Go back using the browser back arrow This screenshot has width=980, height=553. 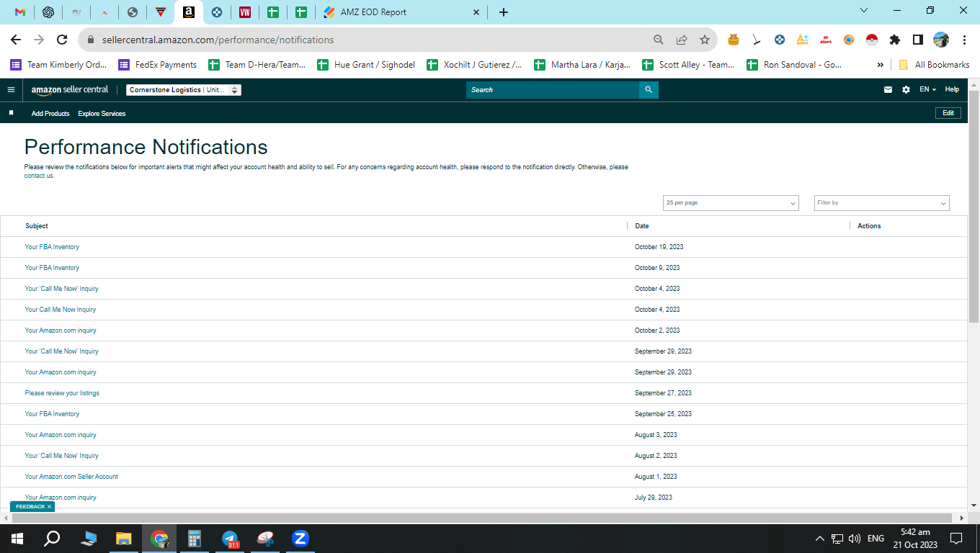click(x=16, y=40)
